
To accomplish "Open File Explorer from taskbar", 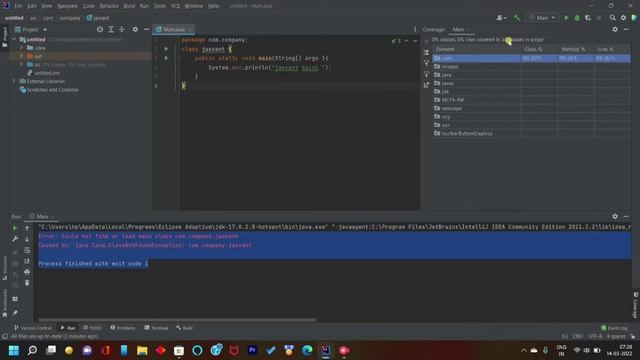I will pos(142,350).
